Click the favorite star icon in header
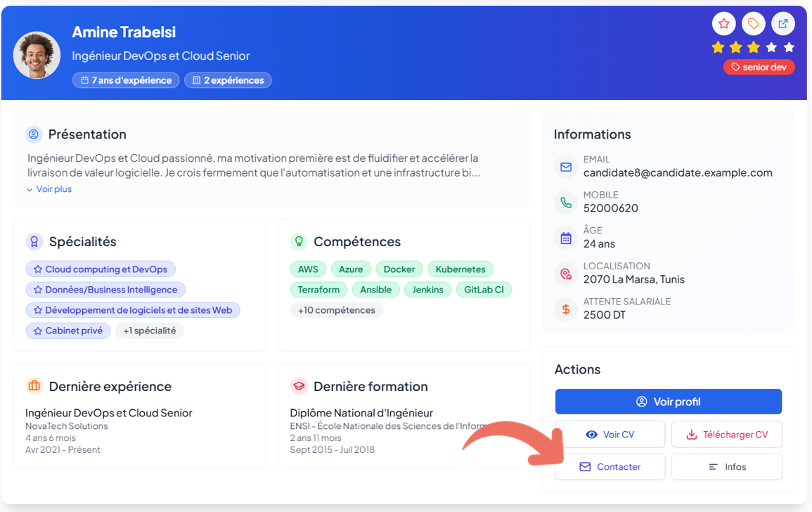The height and width of the screenshot is (512, 812). (x=724, y=24)
